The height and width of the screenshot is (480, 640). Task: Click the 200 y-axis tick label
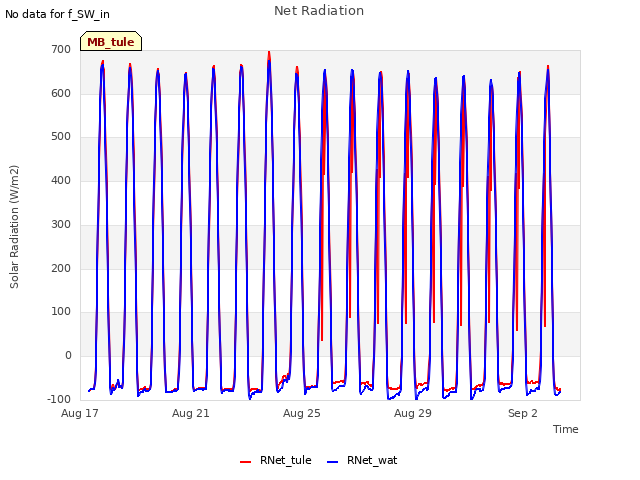point(61,269)
